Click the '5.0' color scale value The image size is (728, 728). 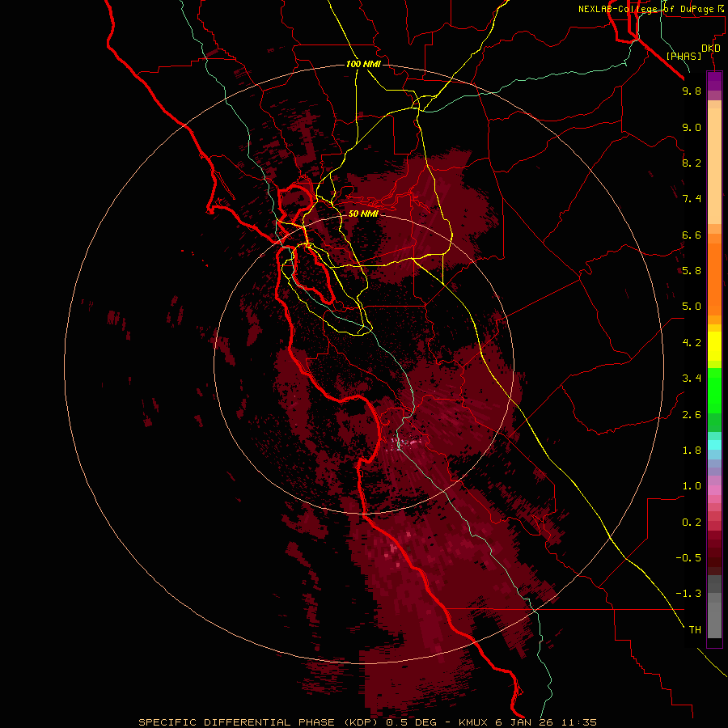click(x=692, y=307)
